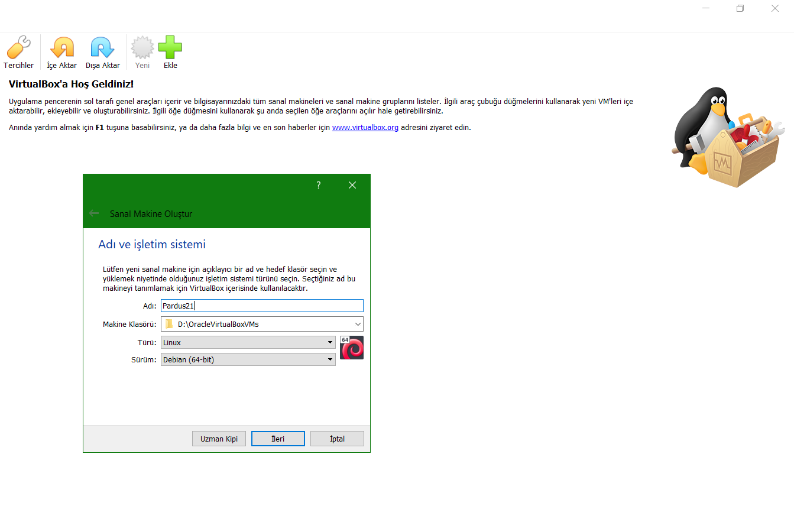Click the Debian 64-bit OS logo
This screenshot has height=532, width=794.
tap(352, 348)
